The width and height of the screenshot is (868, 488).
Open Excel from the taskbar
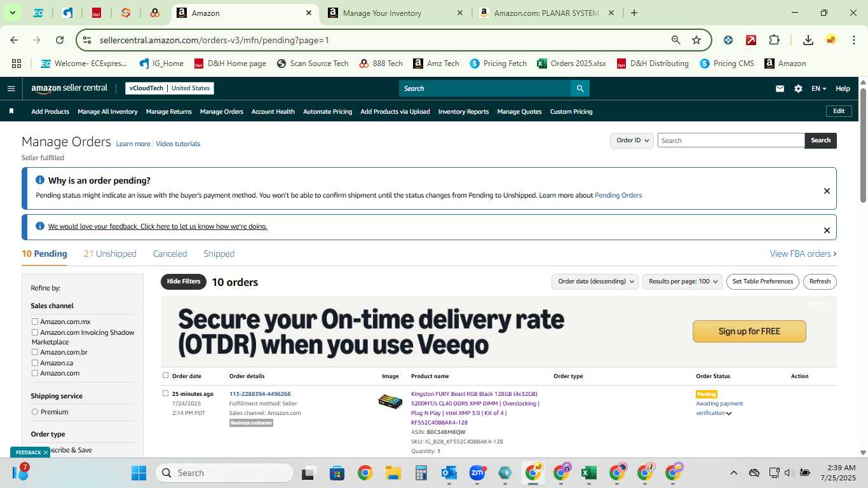[x=589, y=473]
